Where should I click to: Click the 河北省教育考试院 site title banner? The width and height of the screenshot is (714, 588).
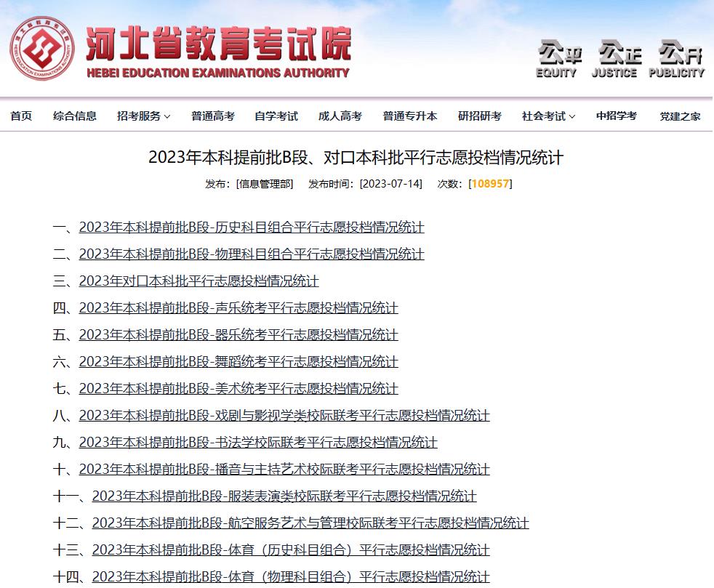[x=218, y=52]
